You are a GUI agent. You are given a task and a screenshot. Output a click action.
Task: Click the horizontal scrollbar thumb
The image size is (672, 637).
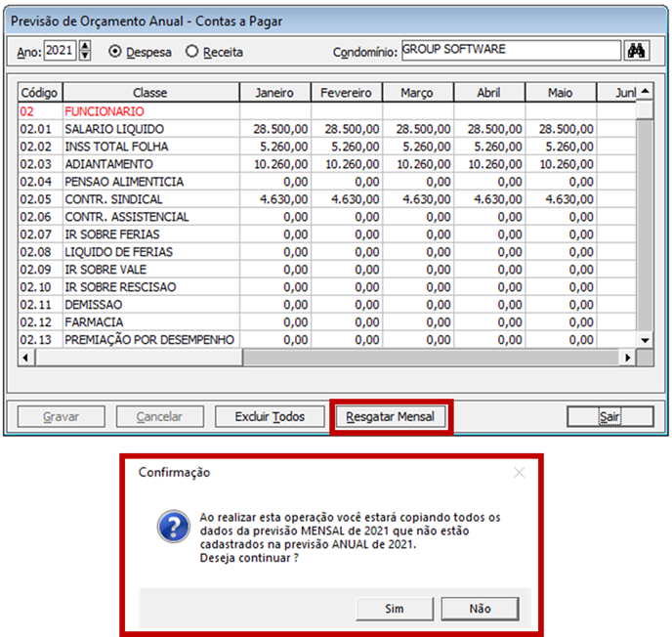[139, 358]
